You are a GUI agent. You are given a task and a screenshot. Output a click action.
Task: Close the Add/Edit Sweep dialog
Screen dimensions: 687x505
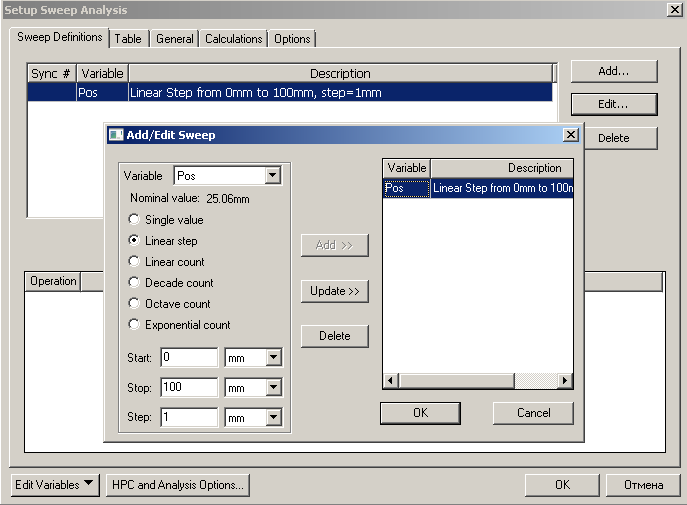(x=570, y=134)
